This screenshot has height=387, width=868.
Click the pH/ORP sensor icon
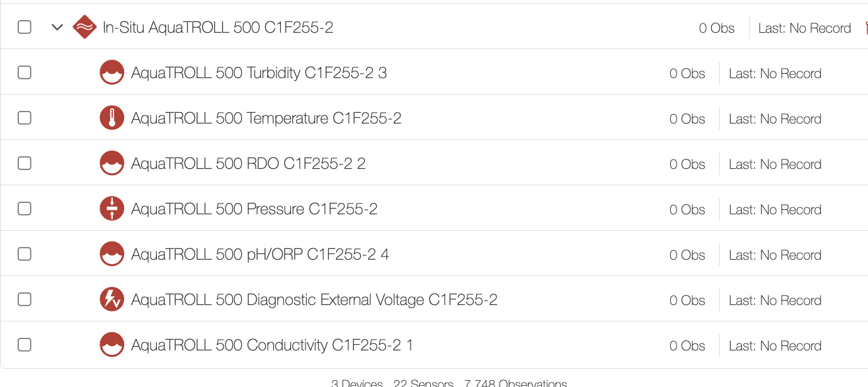click(x=112, y=254)
